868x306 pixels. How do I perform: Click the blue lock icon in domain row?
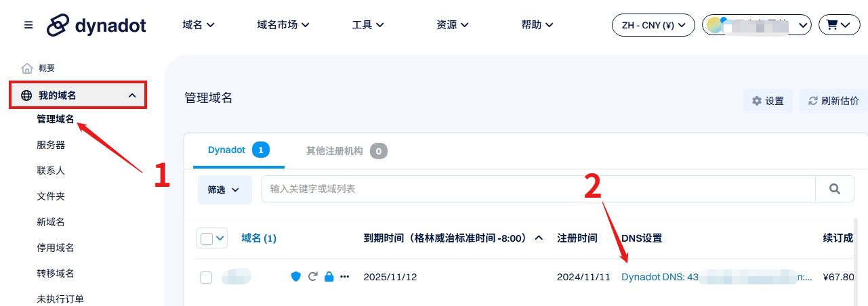click(x=329, y=276)
